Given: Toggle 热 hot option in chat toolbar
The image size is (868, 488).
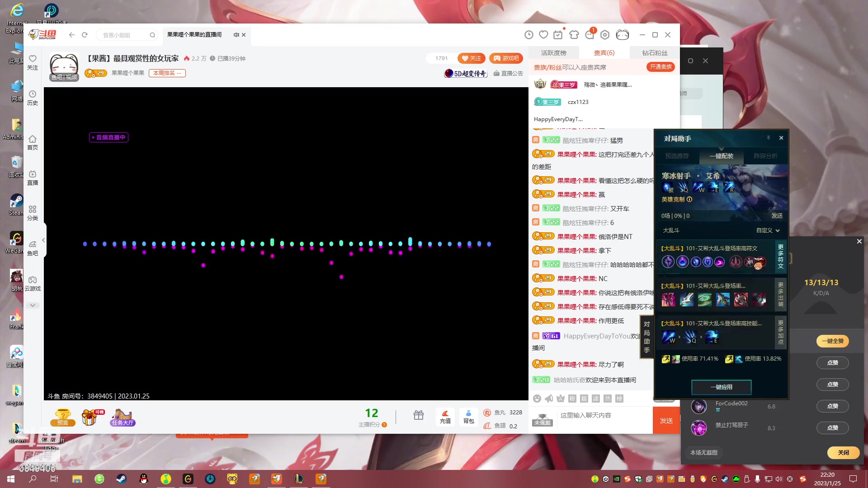Looking at the screenshot, I should (608, 399).
